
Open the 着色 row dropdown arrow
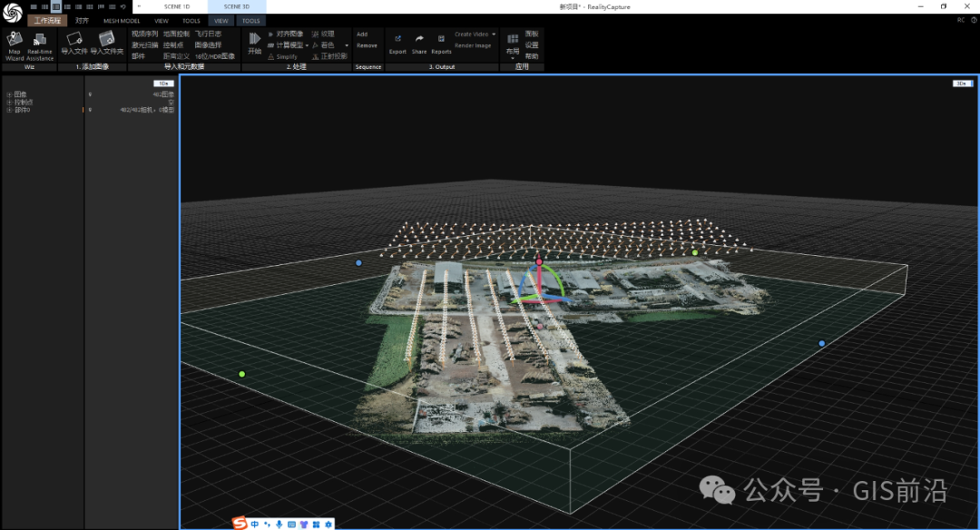347,45
